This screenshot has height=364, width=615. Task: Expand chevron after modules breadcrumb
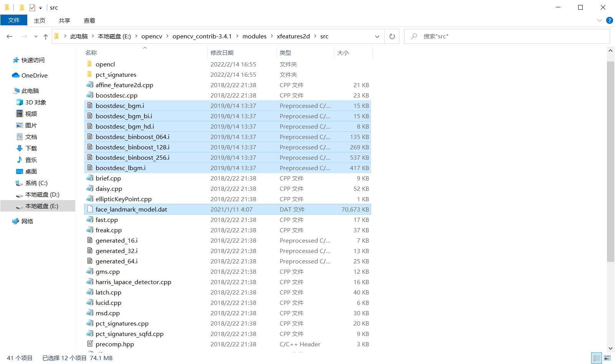tap(272, 36)
